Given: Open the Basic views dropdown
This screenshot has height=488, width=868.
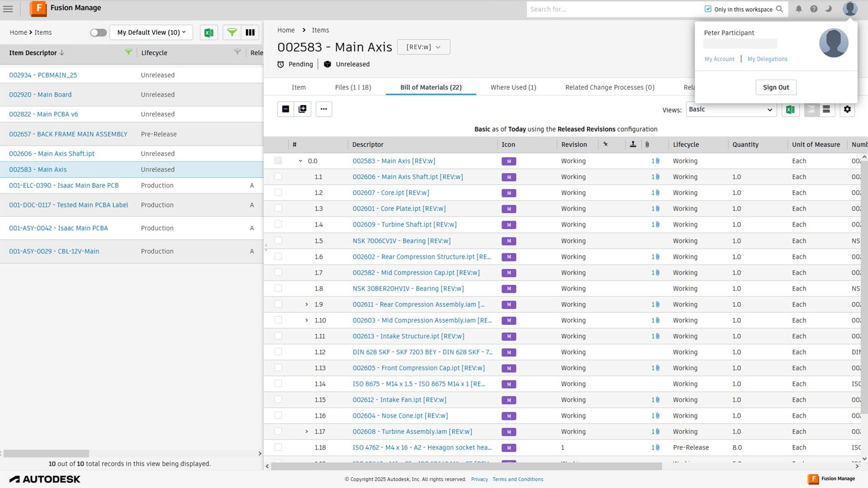Looking at the screenshot, I should coord(731,109).
